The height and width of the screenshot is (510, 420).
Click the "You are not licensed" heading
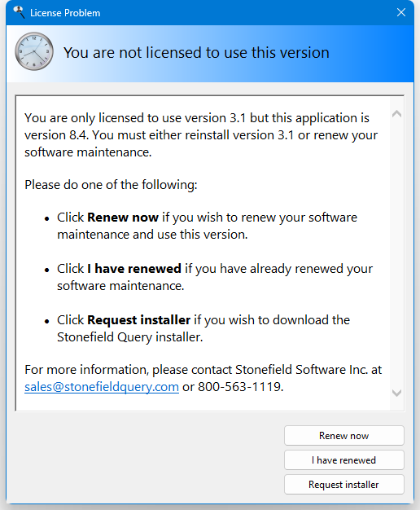(x=196, y=53)
